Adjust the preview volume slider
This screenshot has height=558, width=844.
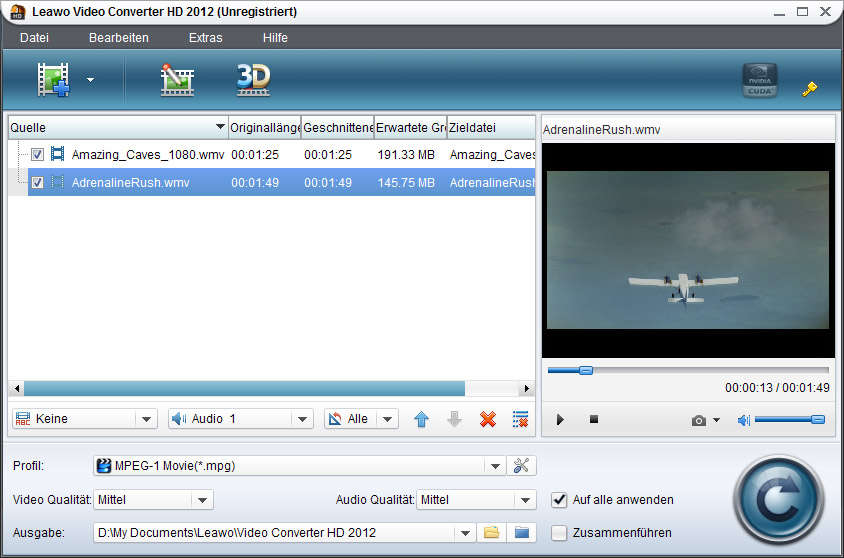tap(790, 420)
